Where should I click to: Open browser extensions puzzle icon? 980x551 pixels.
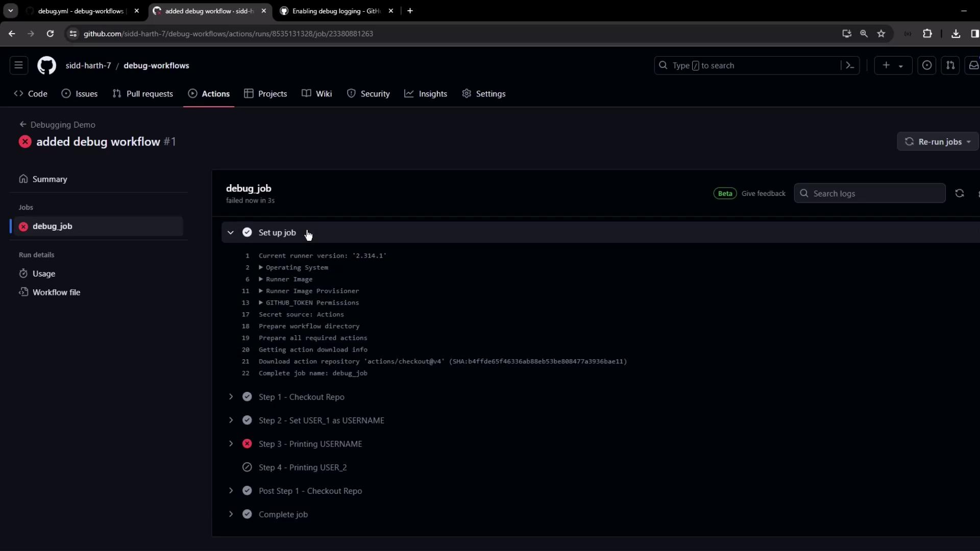pos(927,34)
